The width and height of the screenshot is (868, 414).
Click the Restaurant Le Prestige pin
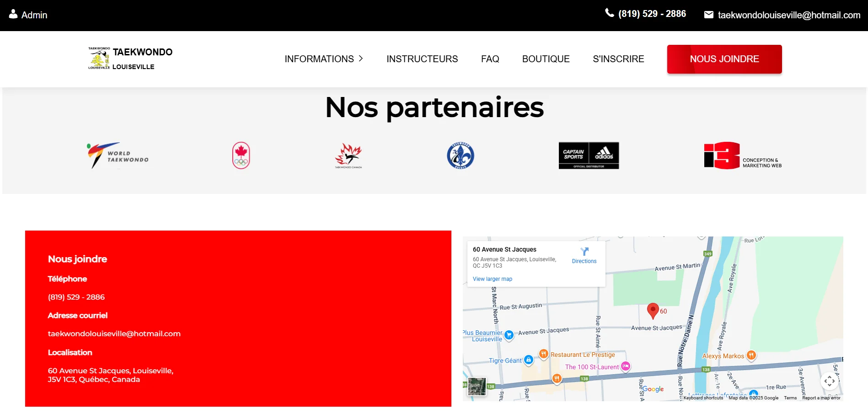point(543,354)
